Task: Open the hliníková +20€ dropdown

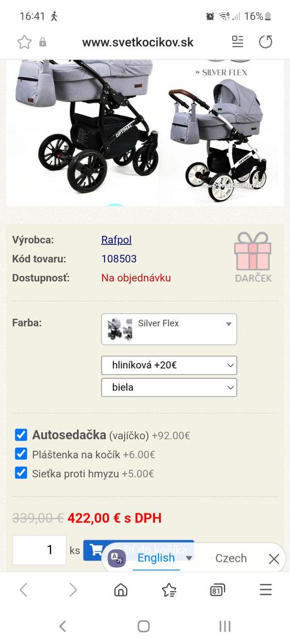Action: click(169, 365)
